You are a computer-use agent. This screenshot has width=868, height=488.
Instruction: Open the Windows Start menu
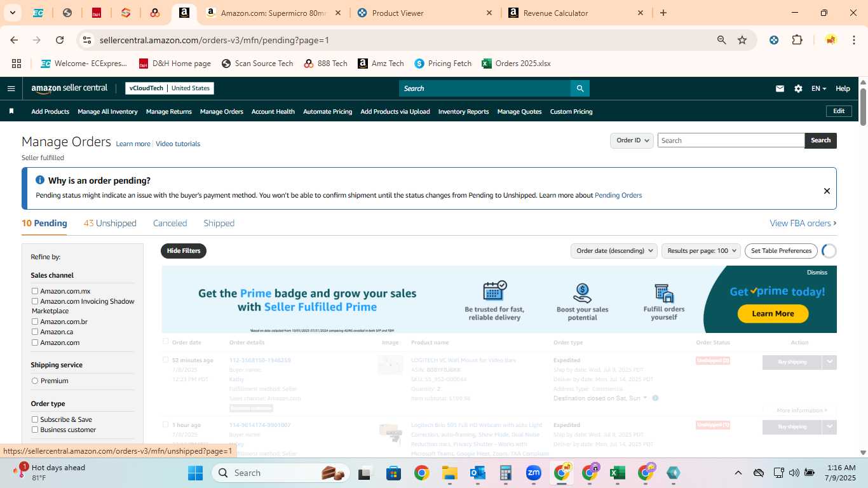tap(195, 473)
